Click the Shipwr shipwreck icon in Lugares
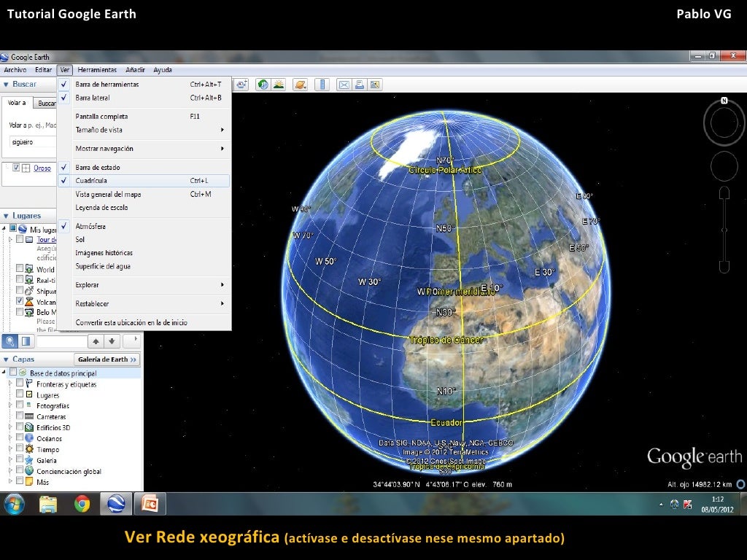 (x=29, y=290)
